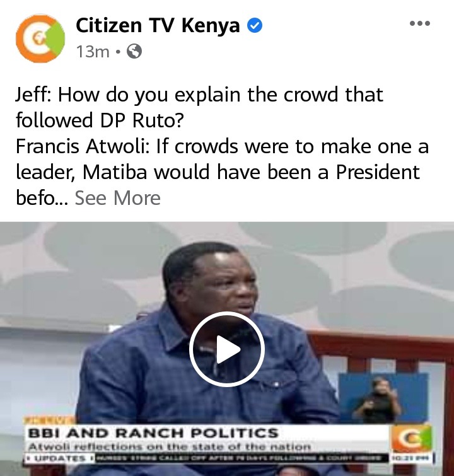The height and width of the screenshot is (476, 454).
Task: Click the Citizen logo in the video banner
Action: [x=411, y=439]
